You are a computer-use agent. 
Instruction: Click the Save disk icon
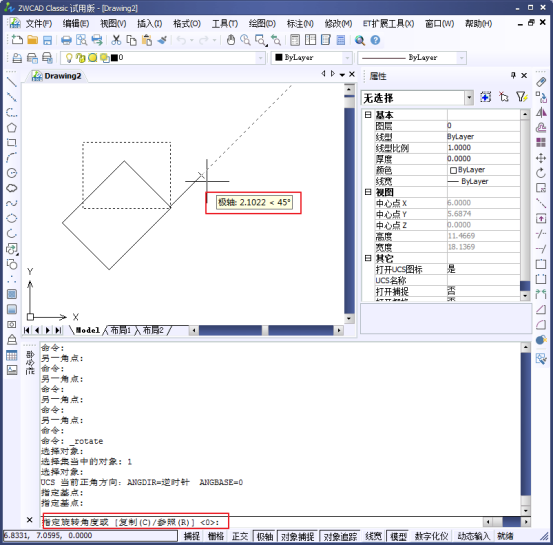point(47,40)
